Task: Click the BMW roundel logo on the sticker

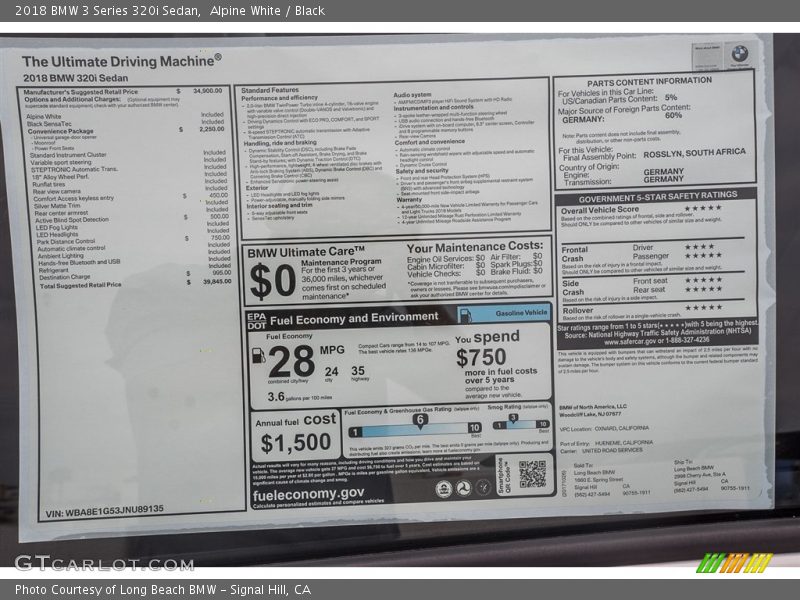Action: point(739,54)
